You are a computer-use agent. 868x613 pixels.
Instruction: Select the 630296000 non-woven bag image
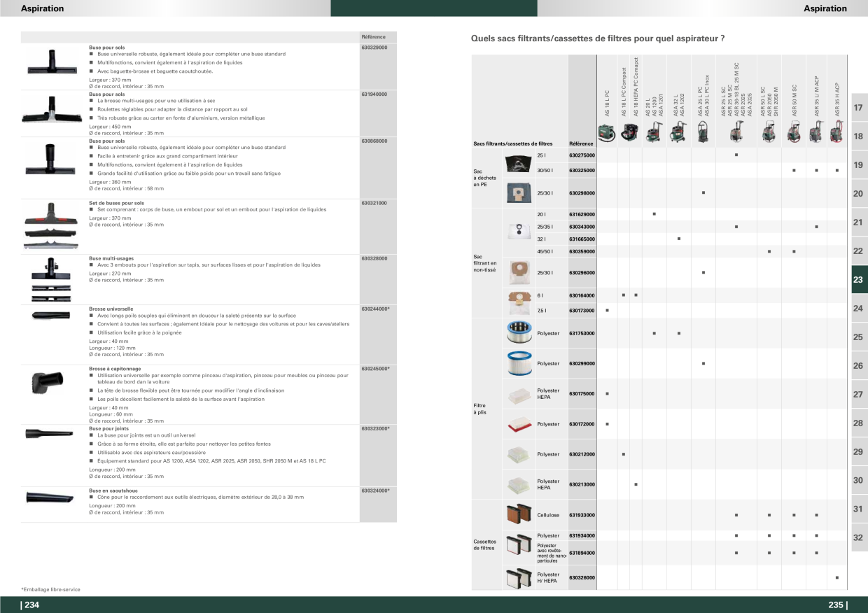click(x=519, y=272)
